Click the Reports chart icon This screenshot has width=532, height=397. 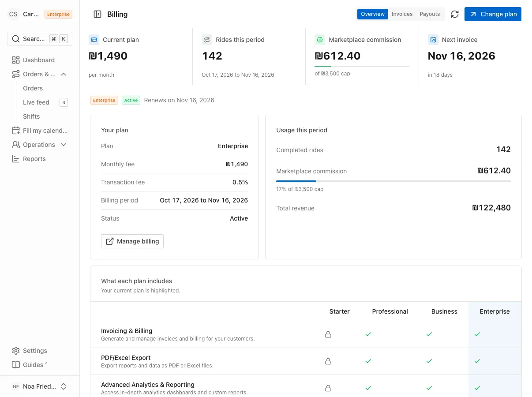(x=16, y=159)
